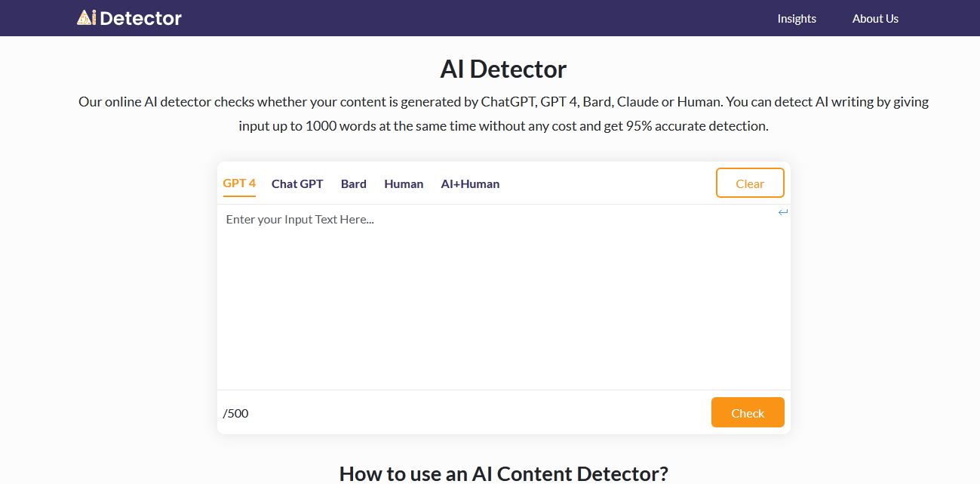The image size is (980, 484).
Task: Open the Human tab
Action: [404, 183]
